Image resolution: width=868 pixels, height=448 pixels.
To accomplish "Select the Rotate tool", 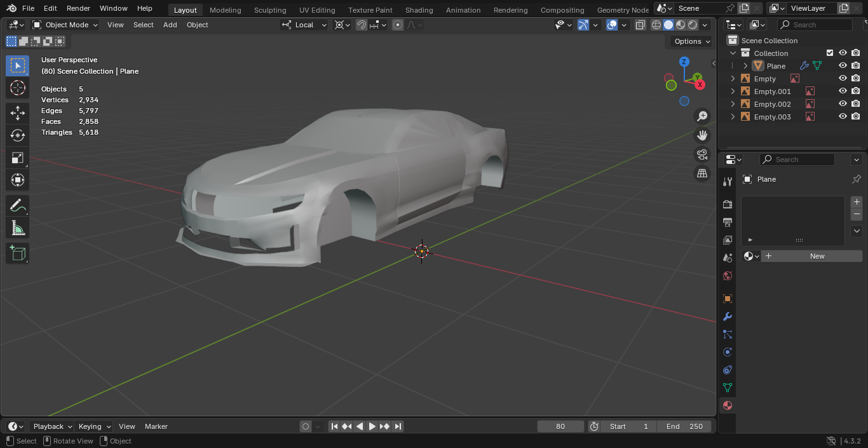I will tap(18, 135).
